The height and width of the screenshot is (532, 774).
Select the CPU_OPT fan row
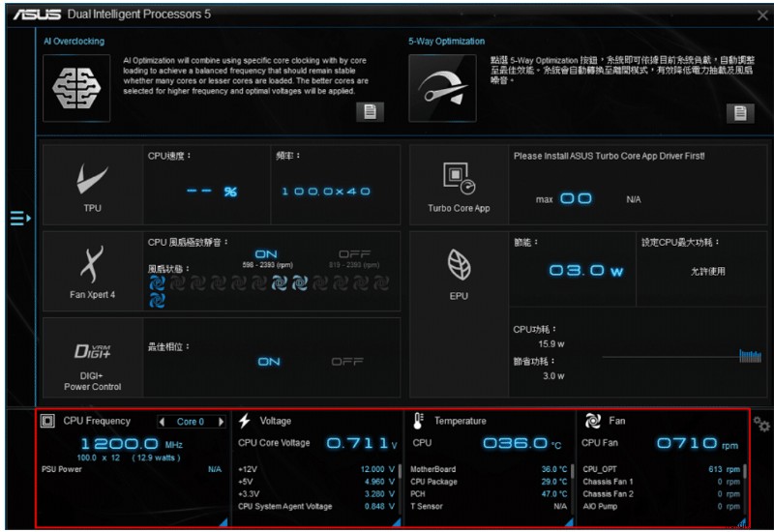[662, 469]
